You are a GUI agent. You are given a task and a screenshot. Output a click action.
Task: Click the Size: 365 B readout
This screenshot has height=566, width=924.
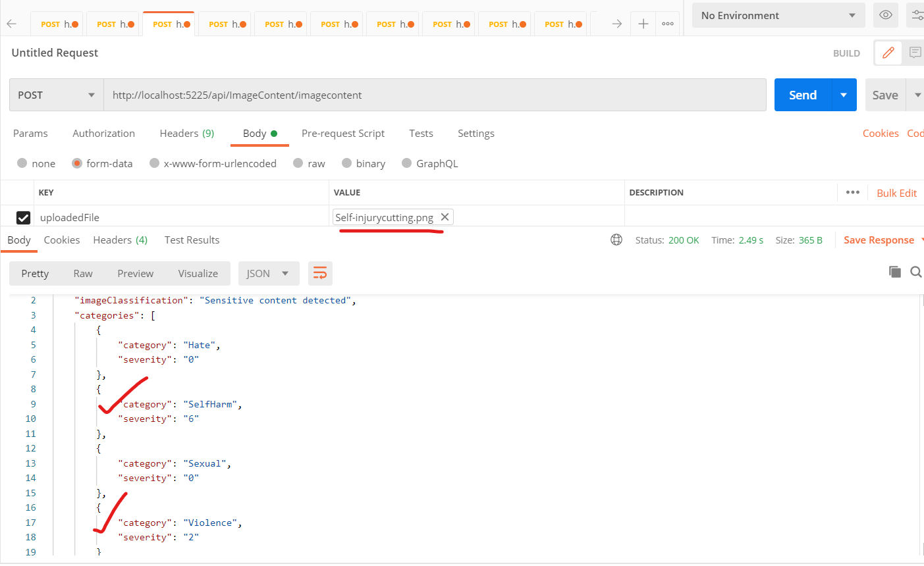pos(799,240)
